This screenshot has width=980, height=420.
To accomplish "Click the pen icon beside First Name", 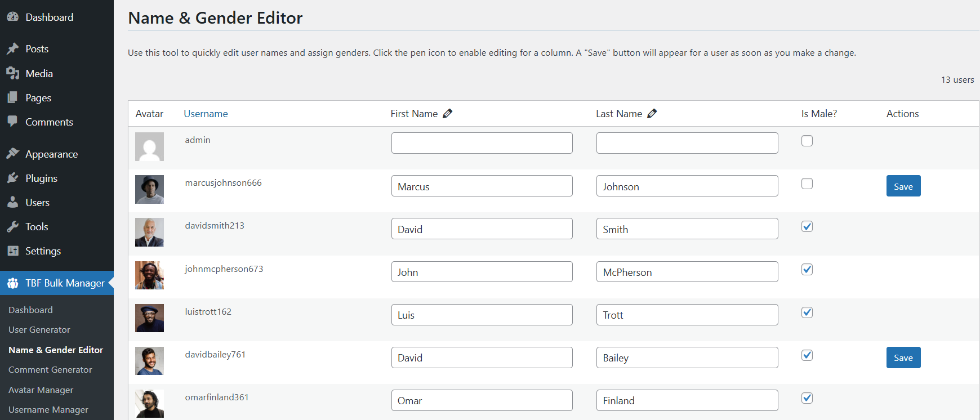I will (448, 114).
